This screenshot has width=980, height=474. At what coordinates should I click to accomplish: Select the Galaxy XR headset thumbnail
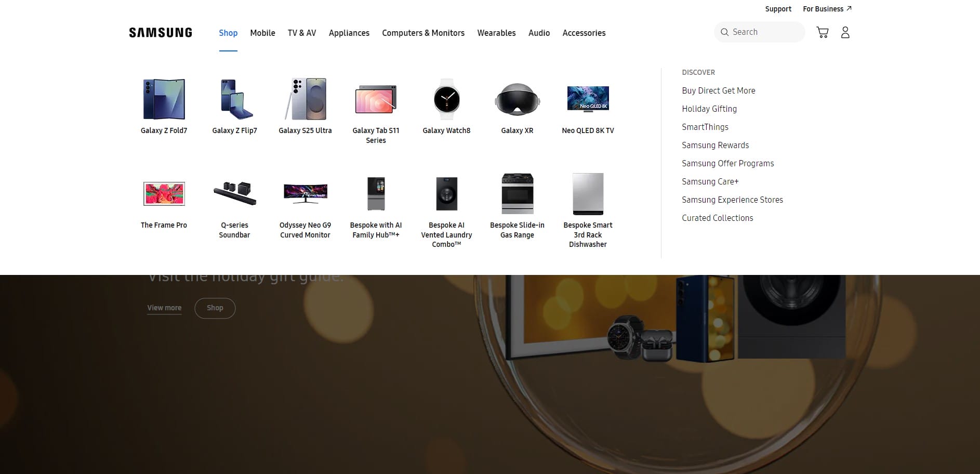pyautogui.click(x=517, y=99)
